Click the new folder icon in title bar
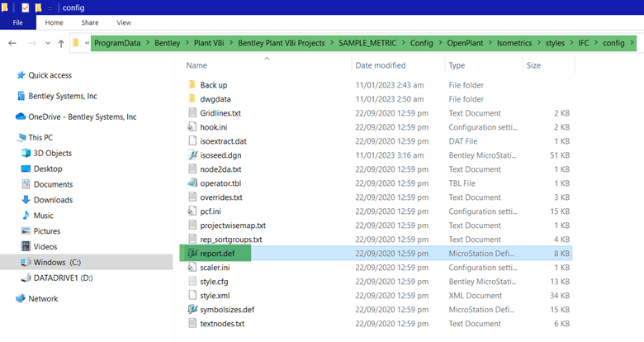This screenshot has height=342, width=644. click(x=38, y=7)
